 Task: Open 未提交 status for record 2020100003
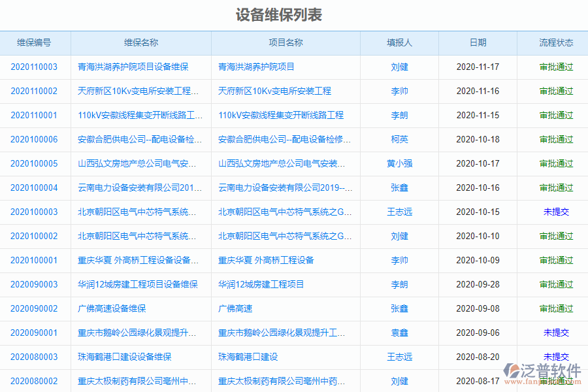point(551,212)
